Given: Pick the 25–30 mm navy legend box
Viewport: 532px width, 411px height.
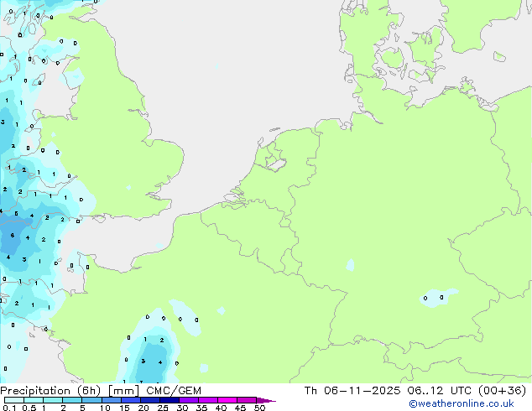Looking at the screenshot, I should (169, 400).
